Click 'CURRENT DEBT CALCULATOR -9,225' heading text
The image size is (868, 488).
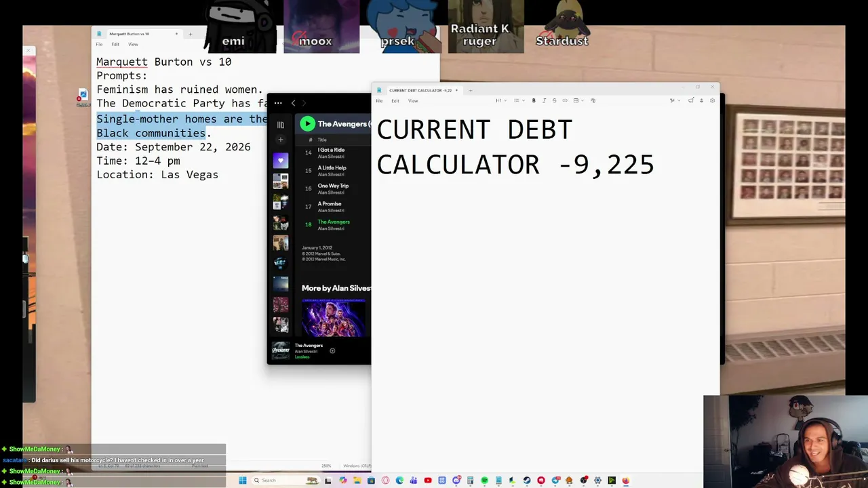click(515, 147)
